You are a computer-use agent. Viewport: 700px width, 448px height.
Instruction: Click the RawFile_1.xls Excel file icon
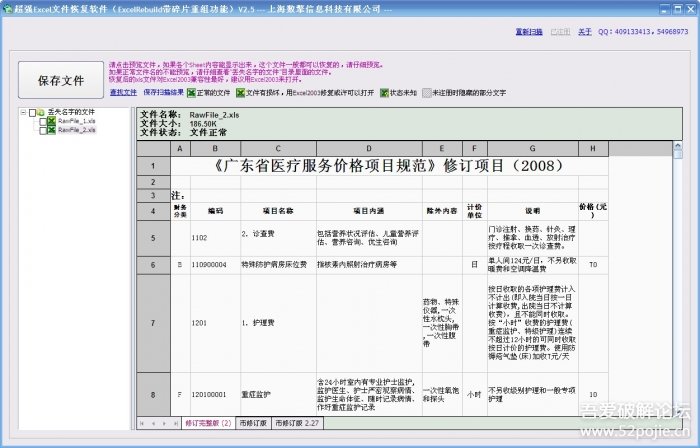click(x=52, y=121)
